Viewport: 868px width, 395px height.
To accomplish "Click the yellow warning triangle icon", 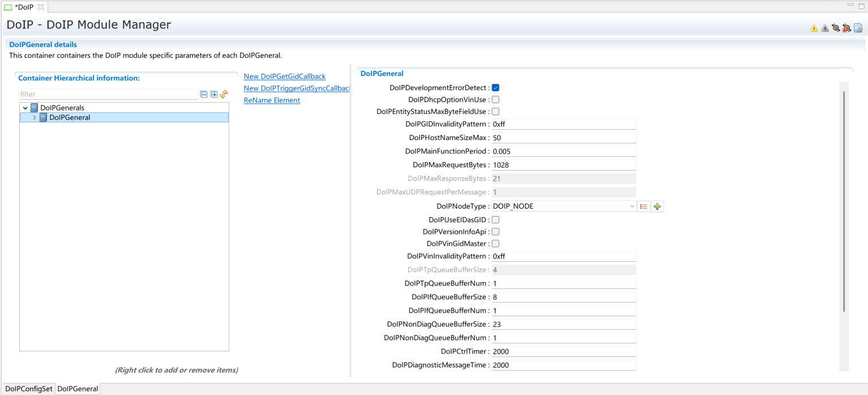I will coord(814,28).
